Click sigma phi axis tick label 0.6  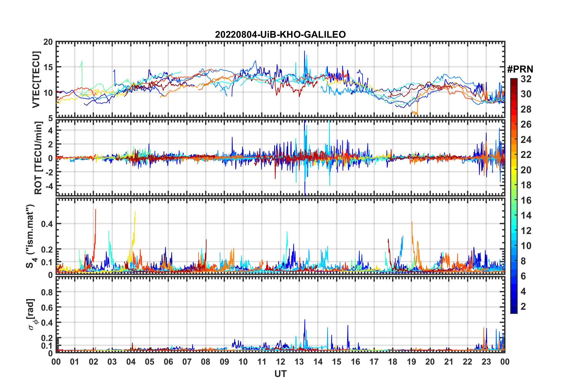click(x=47, y=308)
